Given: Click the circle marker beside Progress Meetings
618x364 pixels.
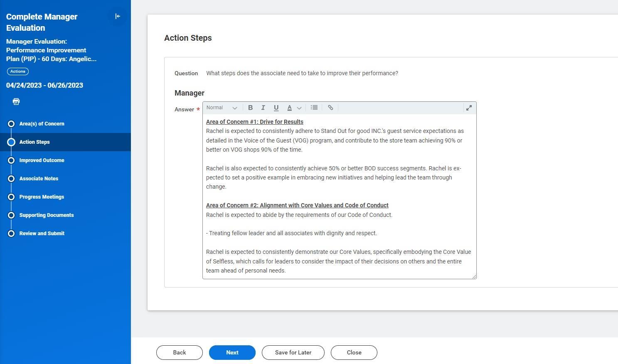Looking at the screenshot, I should pos(11,197).
